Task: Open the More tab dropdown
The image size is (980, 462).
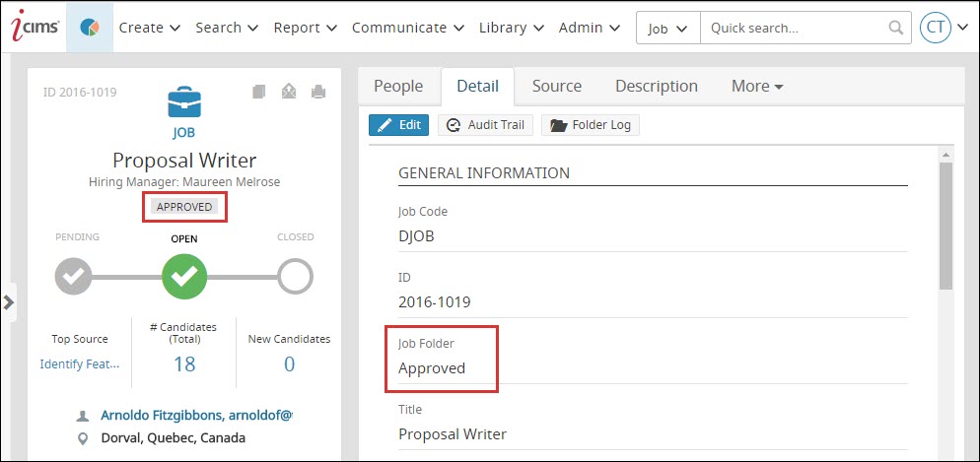Action: 757,86
